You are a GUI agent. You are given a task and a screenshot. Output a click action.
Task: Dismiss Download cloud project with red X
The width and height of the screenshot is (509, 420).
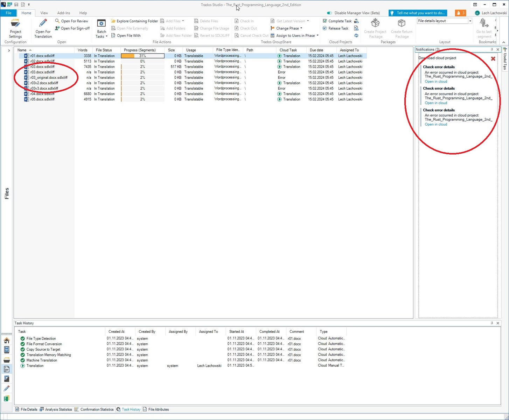pos(493,59)
